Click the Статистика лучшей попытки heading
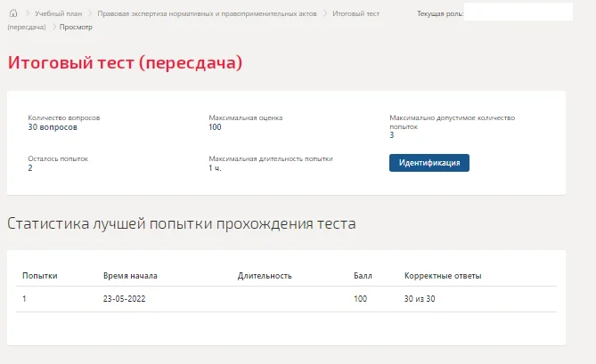 pos(182,223)
